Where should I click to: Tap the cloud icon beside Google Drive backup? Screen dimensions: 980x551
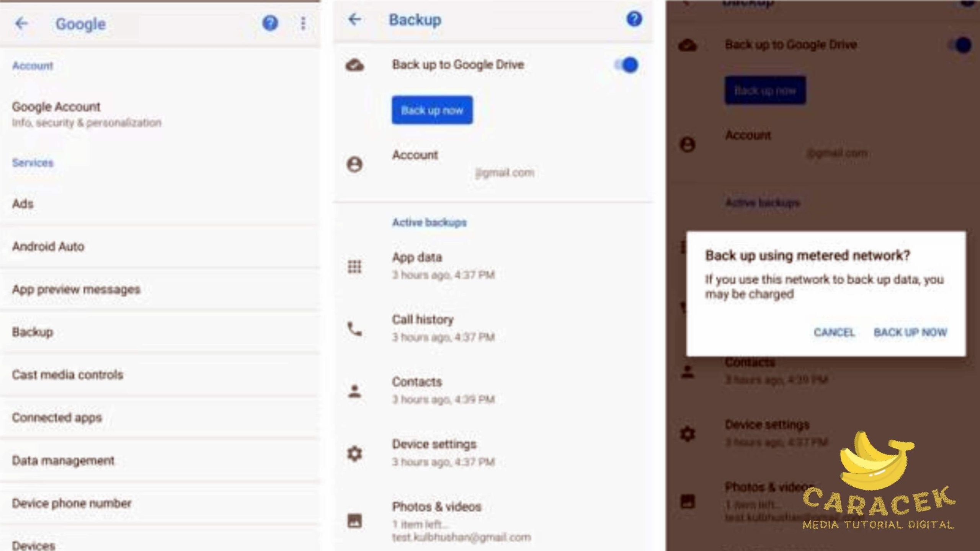click(354, 65)
